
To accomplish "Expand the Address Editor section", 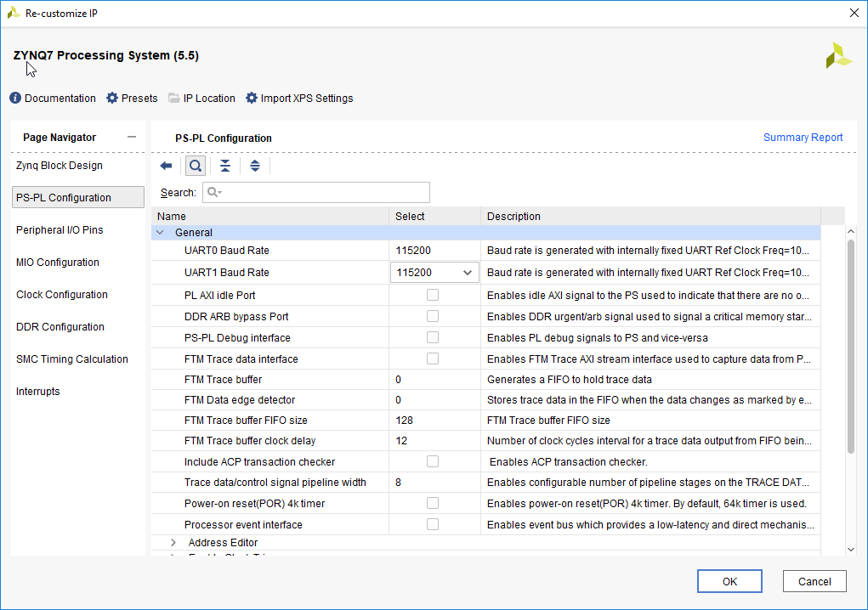I will click(x=173, y=543).
